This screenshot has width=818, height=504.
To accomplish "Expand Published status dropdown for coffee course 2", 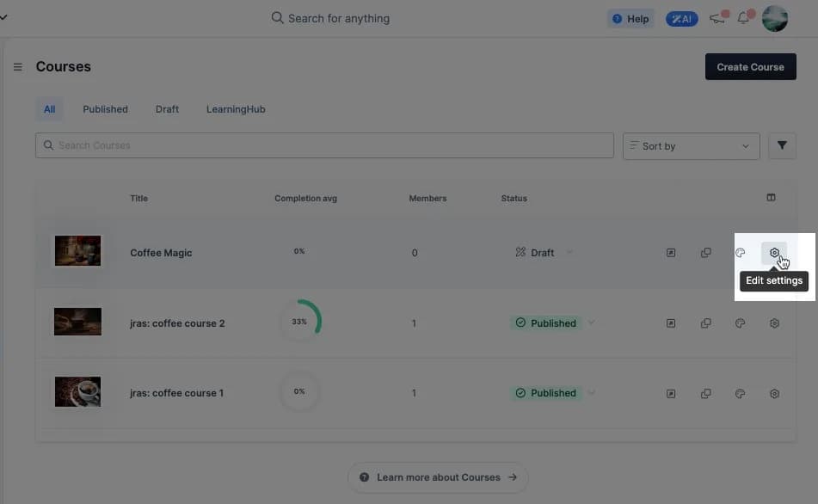I will click(591, 323).
